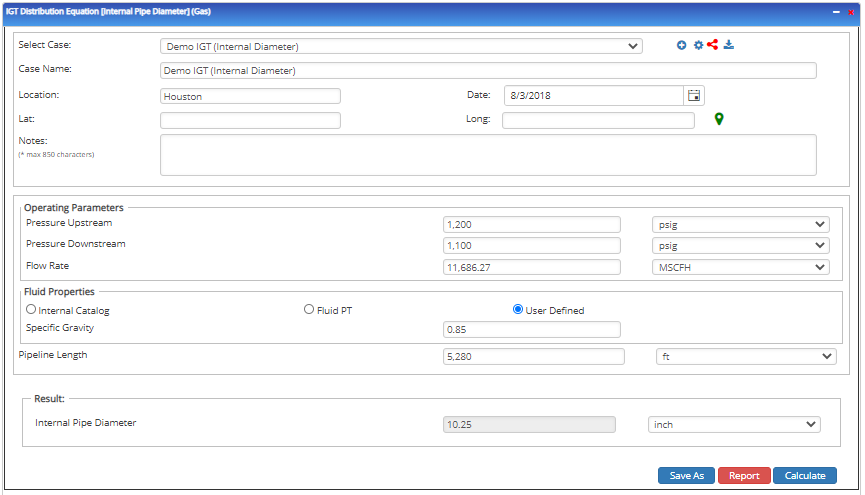Open the Date calendar picker

(x=694, y=95)
